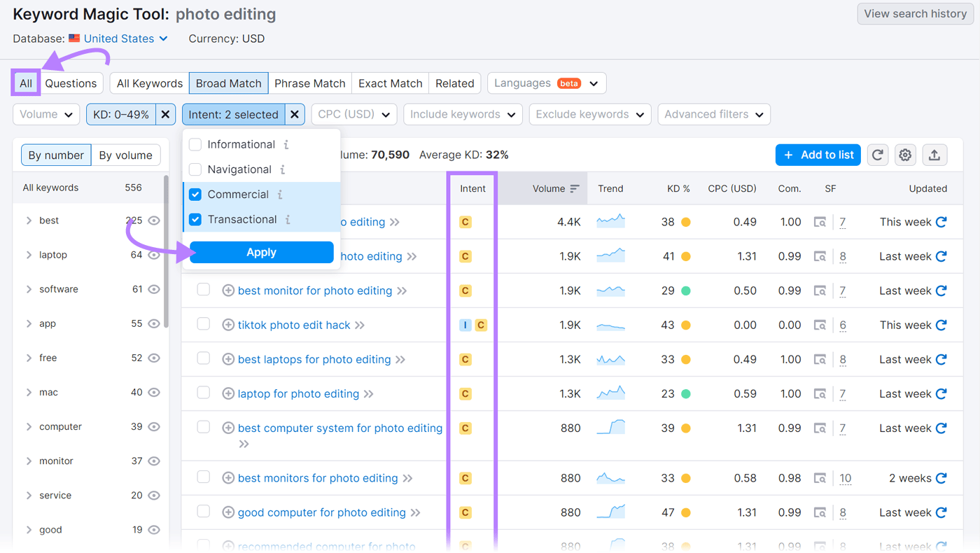The image size is (980, 553).
Task: Apply the selected intent filters
Action: (x=260, y=252)
